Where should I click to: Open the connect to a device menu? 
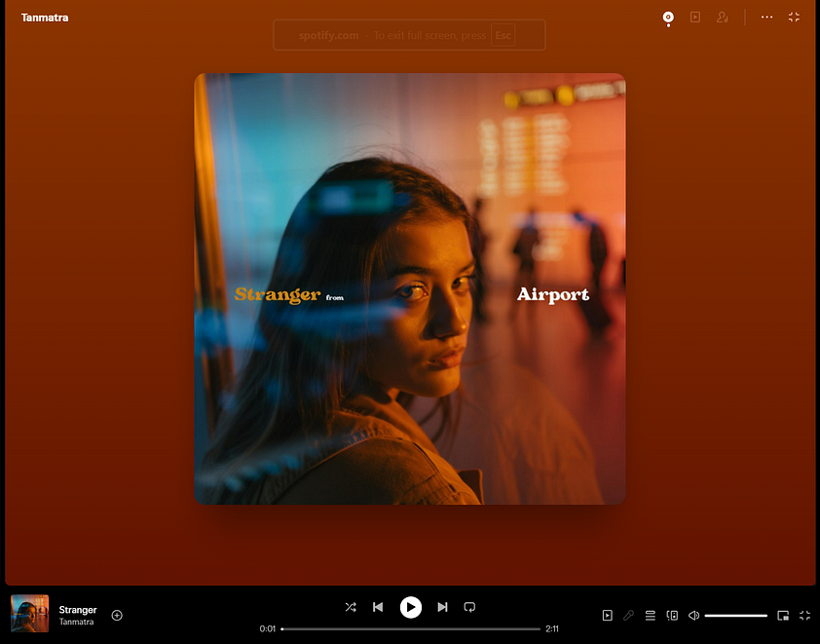pos(672,615)
